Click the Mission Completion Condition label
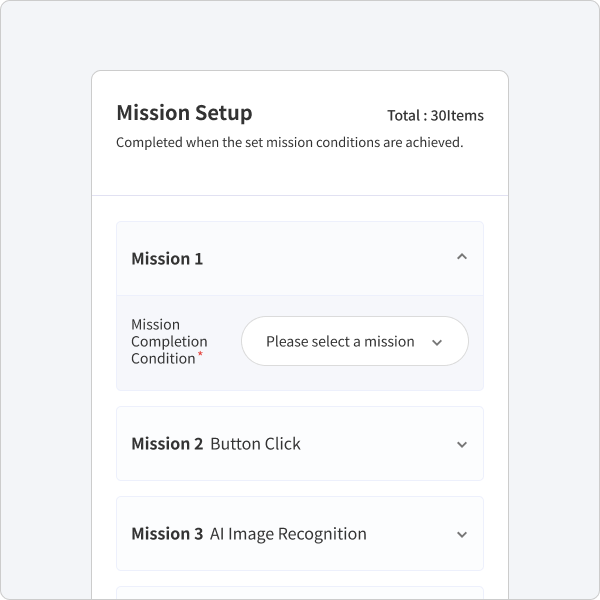Image resolution: width=600 pixels, height=600 pixels. [x=169, y=341]
